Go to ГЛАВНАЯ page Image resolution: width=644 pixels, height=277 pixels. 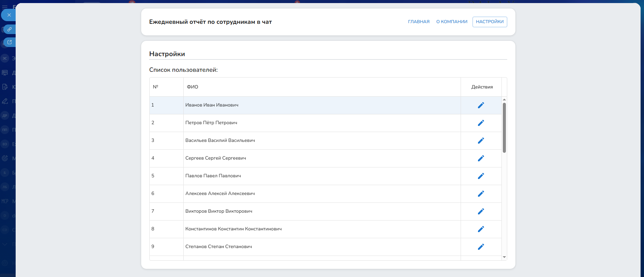(418, 22)
